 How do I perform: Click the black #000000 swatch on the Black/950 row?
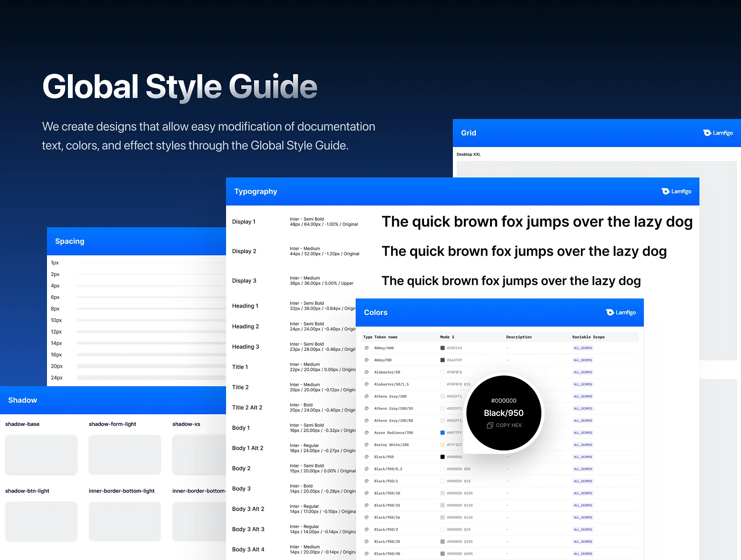pos(443,457)
